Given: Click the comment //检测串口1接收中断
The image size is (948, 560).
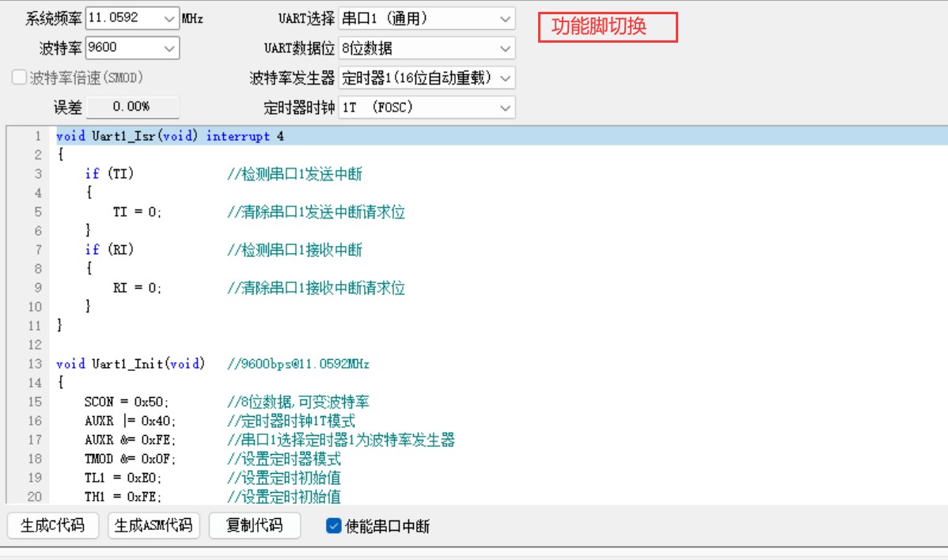Looking at the screenshot, I should coord(294,249).
